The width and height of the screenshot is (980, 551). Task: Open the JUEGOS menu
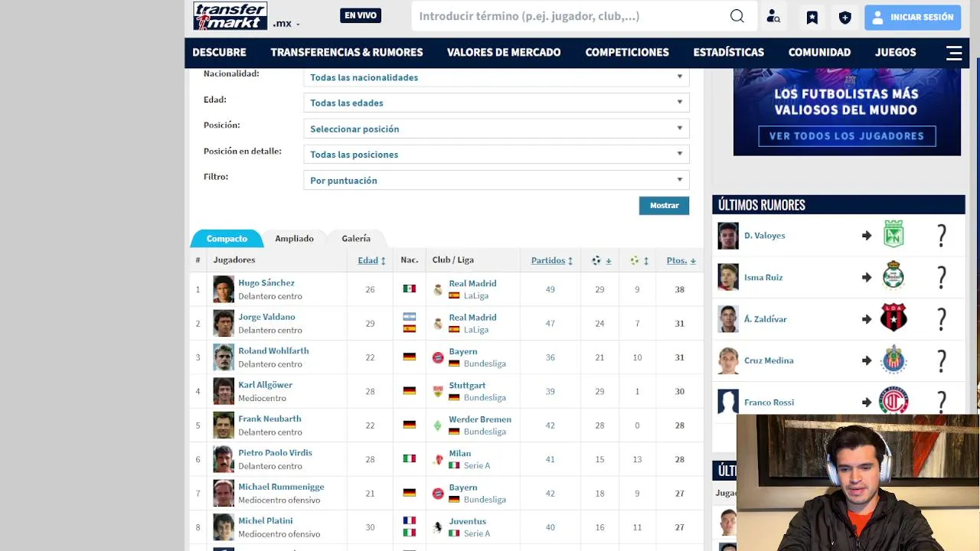[x=896, y=53]
